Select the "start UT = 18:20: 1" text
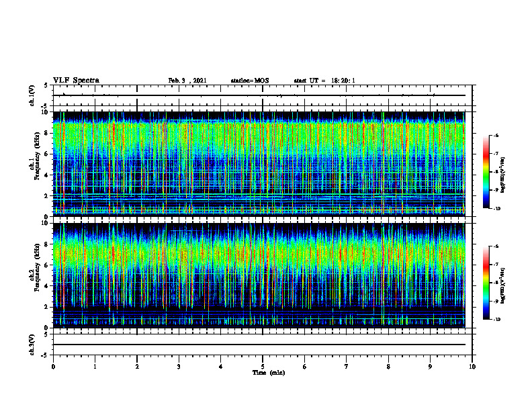 [x=324, y=81]
